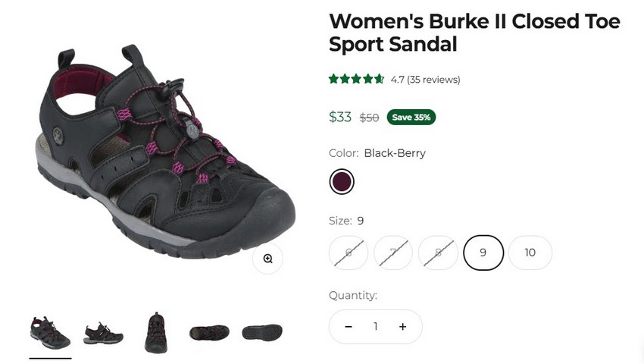Show the outsole sandal thumbnail
644x364 pixels.
(262, 332)
